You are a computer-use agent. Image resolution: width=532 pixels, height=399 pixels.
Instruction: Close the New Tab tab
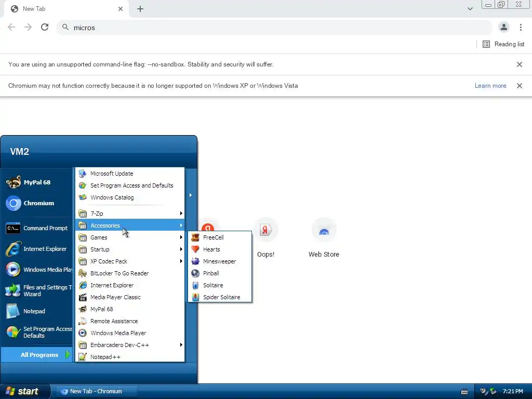point(121,9)
